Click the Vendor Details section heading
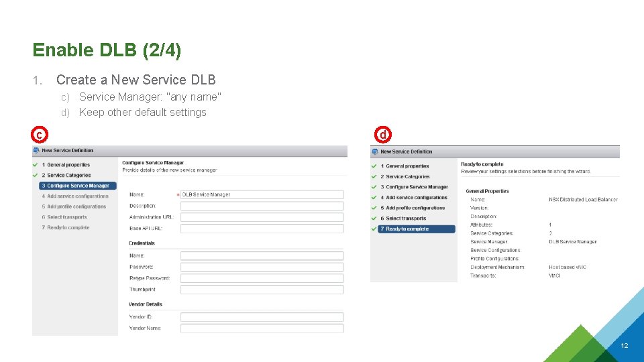 tap(146, 304)
